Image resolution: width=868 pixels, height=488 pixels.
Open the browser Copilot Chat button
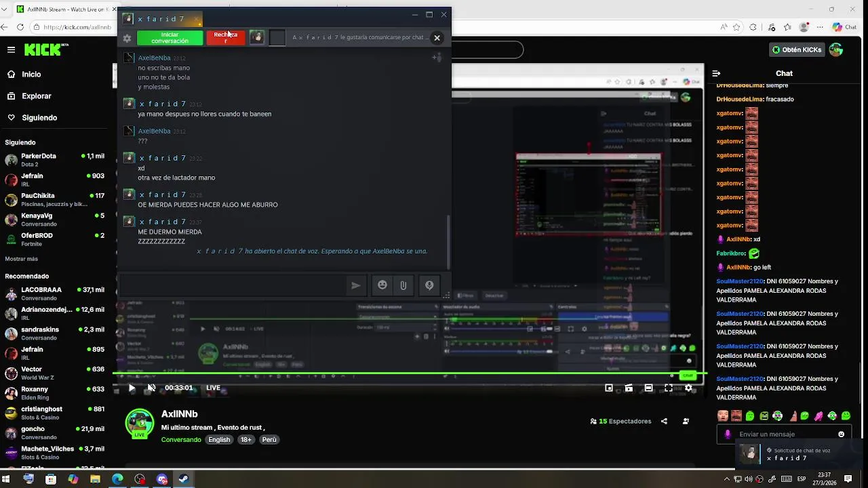coord(845,27)
